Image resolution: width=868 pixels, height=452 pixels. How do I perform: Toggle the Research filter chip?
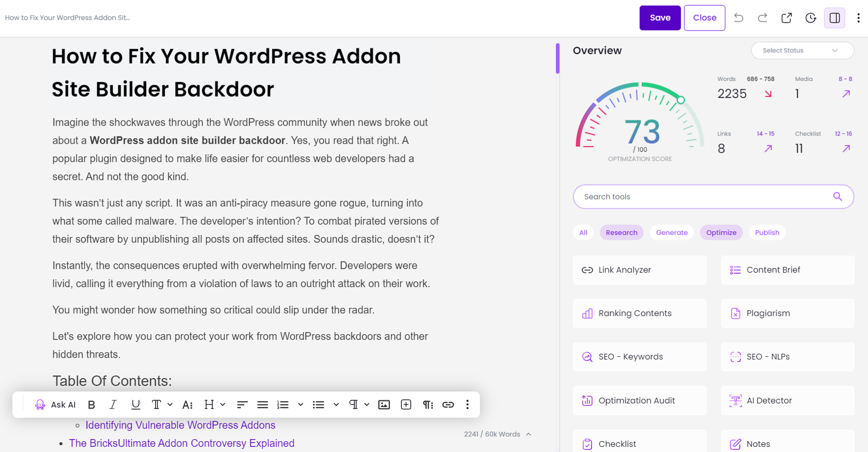622,233
